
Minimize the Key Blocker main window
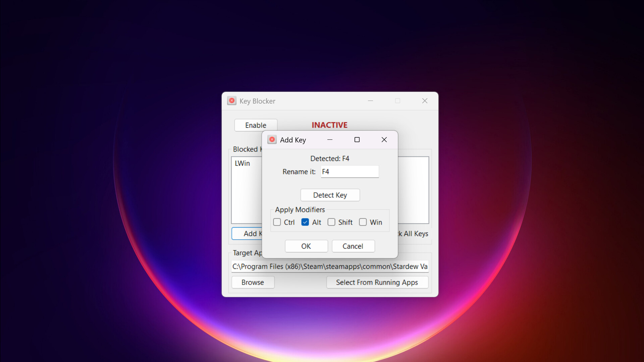click(371, 101)
